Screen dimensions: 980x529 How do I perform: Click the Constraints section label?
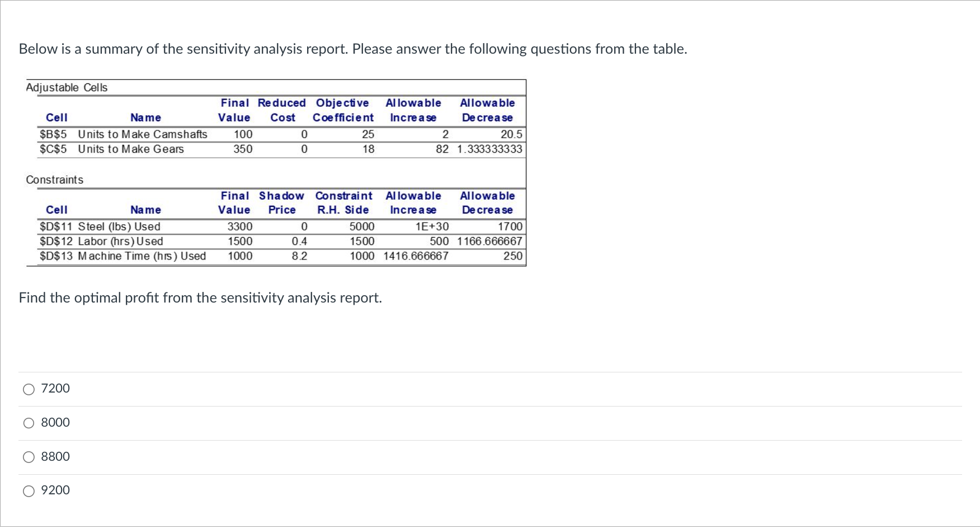pos(54,180)
